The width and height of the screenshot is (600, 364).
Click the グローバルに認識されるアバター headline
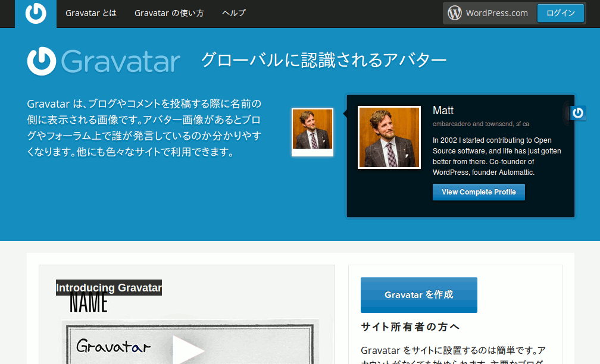click(324, 60)
